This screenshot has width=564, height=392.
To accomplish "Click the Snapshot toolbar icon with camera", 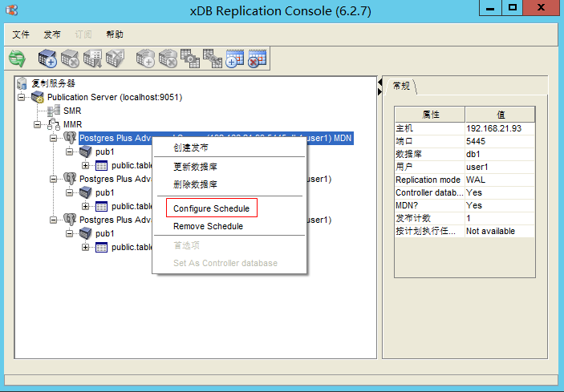I will (x=190, y=59).
